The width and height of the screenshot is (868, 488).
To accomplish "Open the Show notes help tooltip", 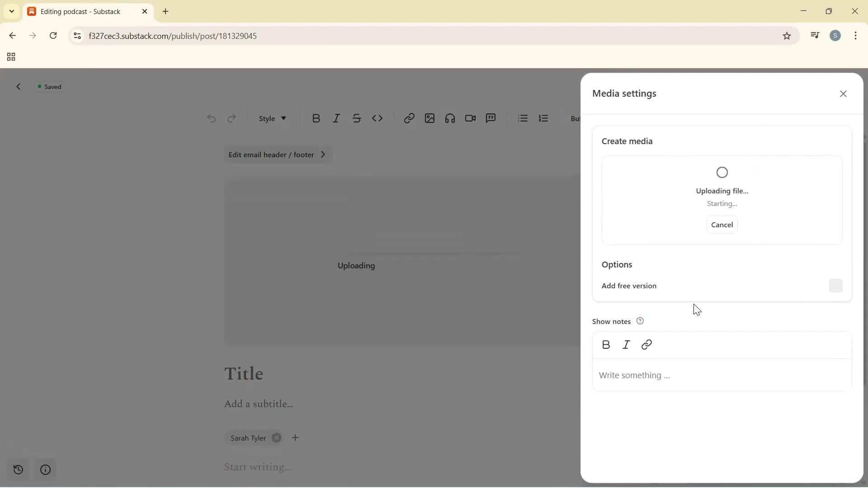I will coord(640,321).
